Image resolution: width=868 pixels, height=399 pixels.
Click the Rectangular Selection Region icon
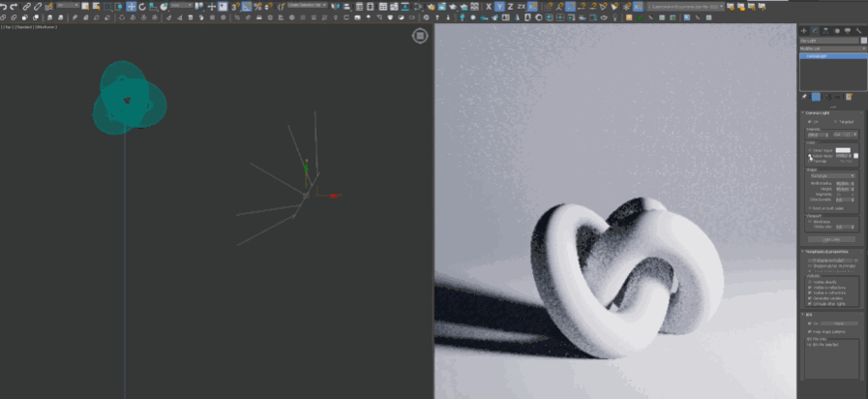click(x=107, y=7)
